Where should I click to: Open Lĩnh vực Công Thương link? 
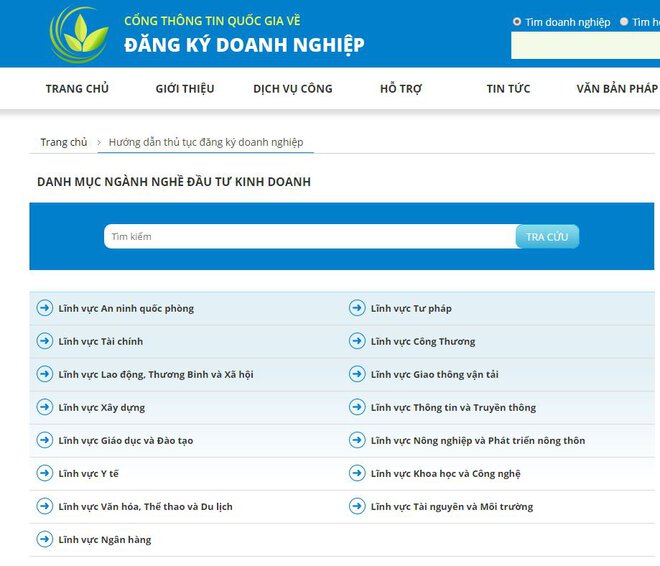tap(423, 341)
